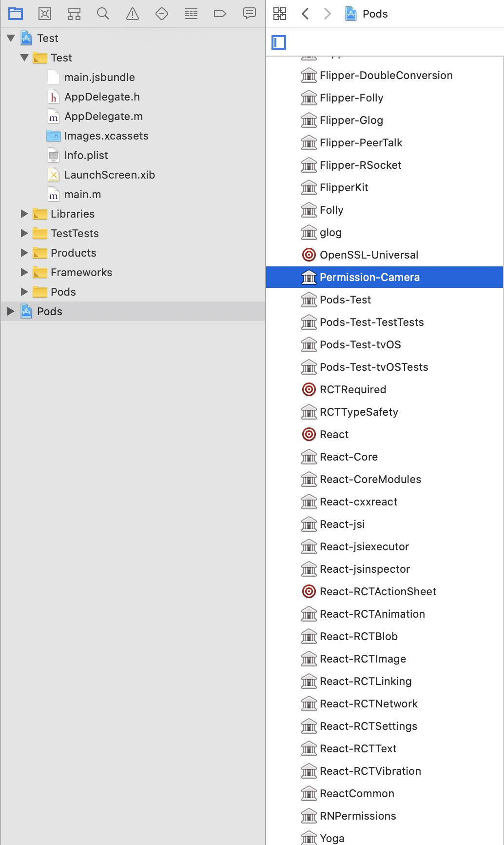Open the Source Control navigator
This screenshot has height=845, width=504.
pyautogui.click(x=44, y=14)
